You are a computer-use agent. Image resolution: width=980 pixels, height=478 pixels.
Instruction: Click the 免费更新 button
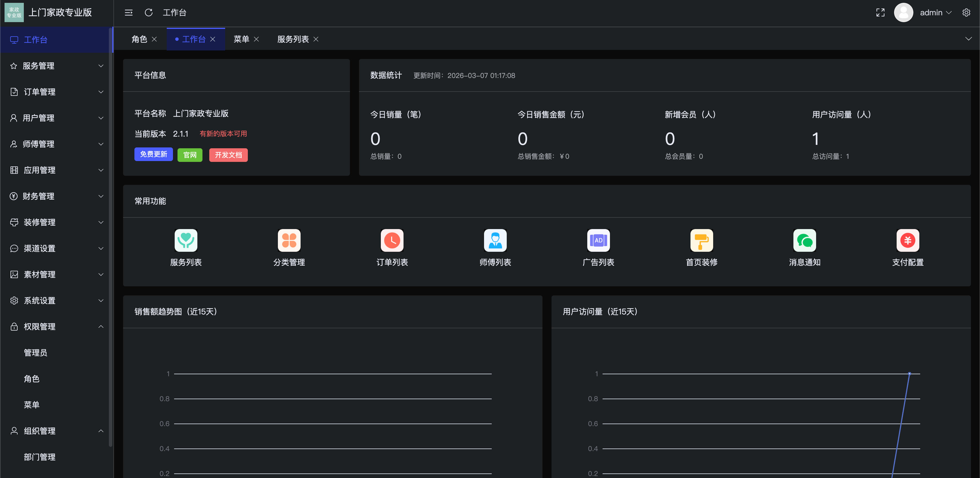pos(153,155)
